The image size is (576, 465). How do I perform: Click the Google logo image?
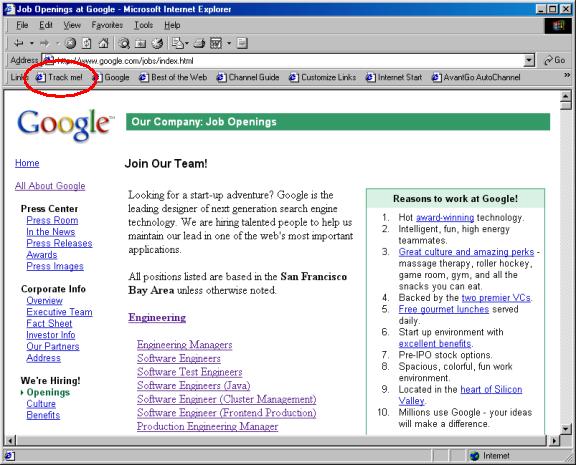65,125
